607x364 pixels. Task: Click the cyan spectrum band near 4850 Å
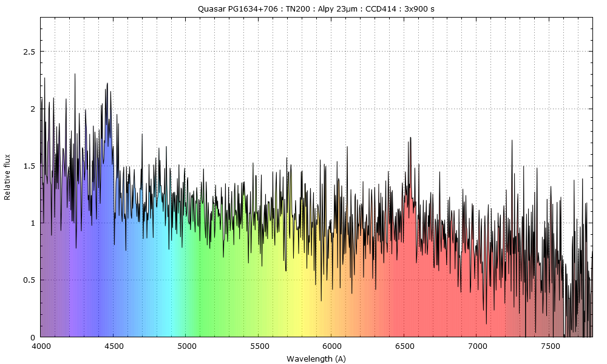(164, 291)
